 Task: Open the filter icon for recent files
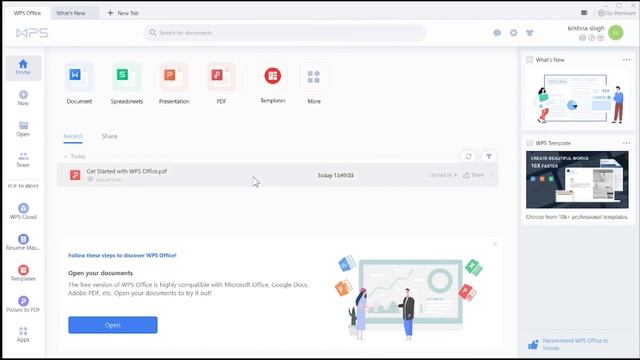point(489,156)
